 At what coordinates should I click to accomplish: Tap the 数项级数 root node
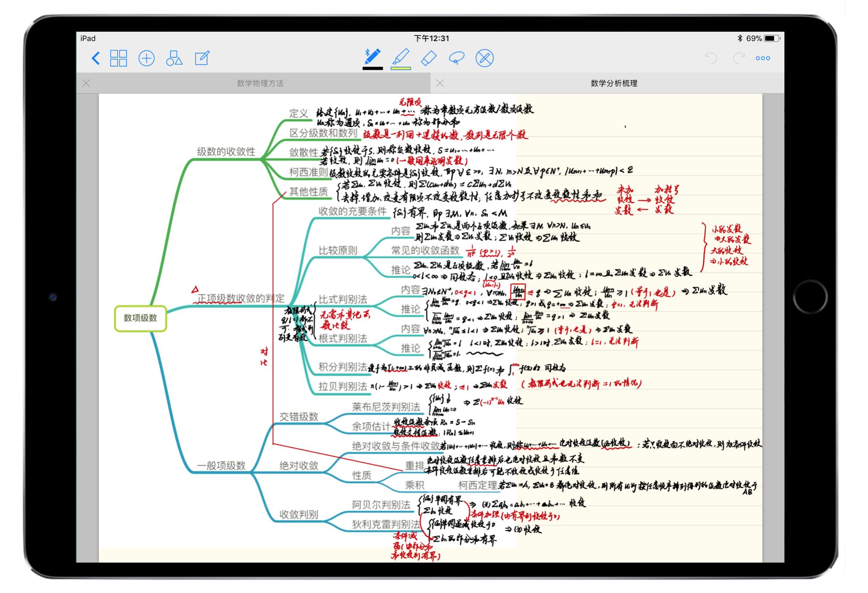click(x=140, y=318)
